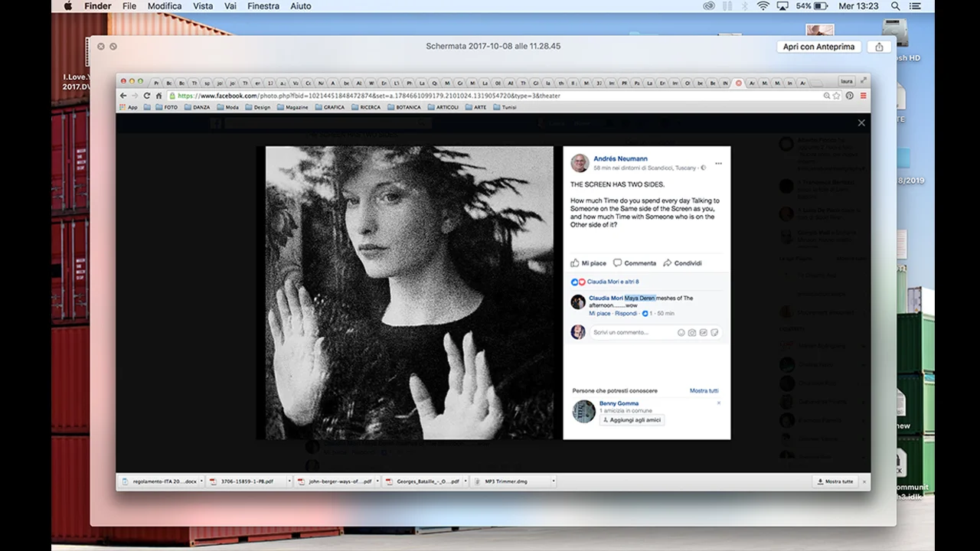Close the Facebook photo theater view
This screenshot has height=551, width=980.
(861, 122)
